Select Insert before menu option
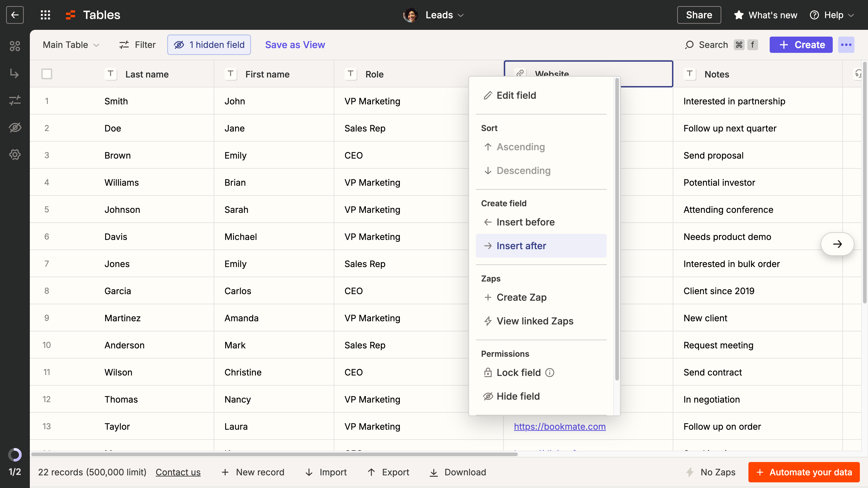The width and height of the screenshot is (868, 488). (541, 222)
